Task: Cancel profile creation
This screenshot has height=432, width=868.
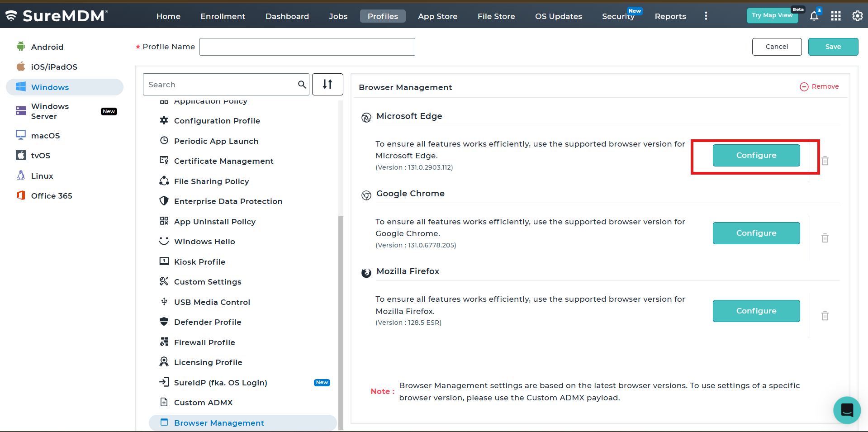Action: point(777,47)
